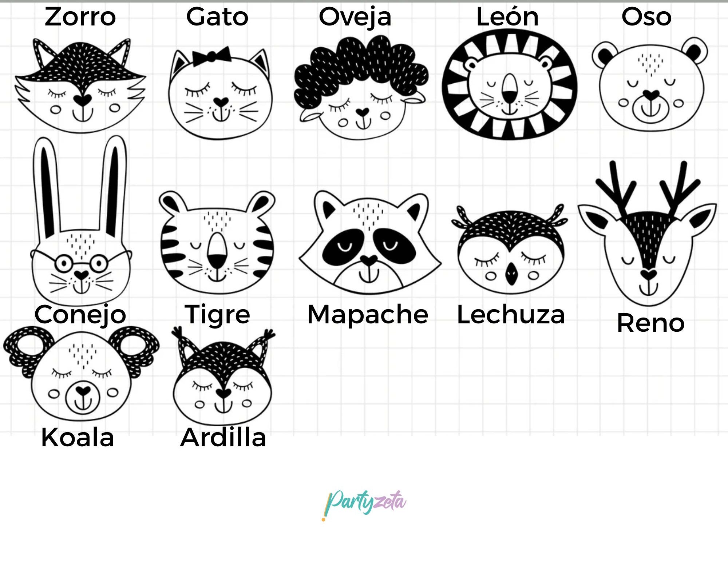
Task: Click the rabbit face wearing glasses
Action: click(x=81, y=221)
